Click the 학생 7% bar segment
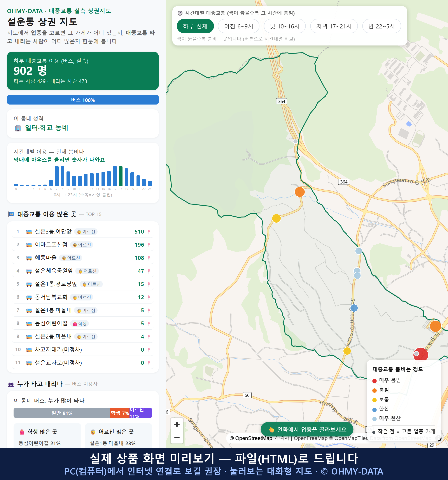448x480 pixels. (120, 413)
